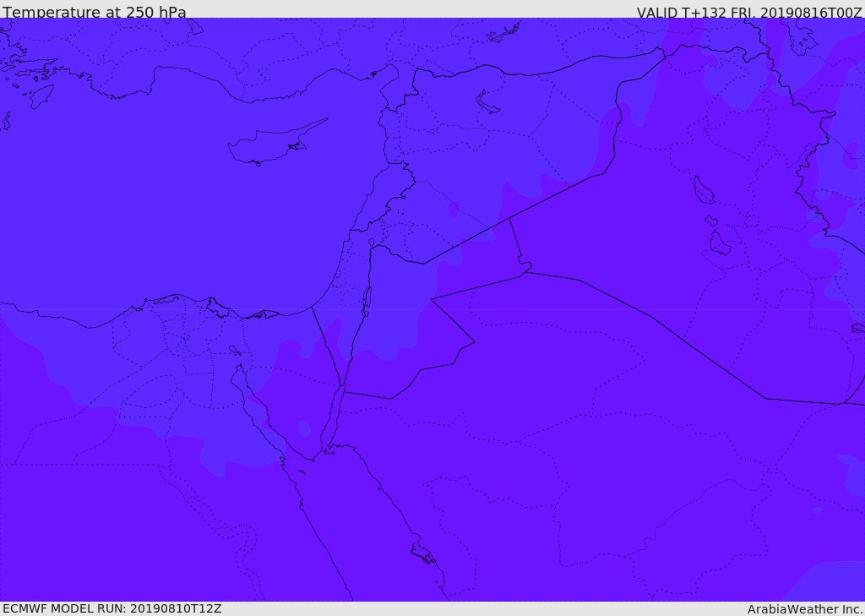Click the 'VALID T+132 FRI. 20190816T00Z' label
The image size is (865, 616).
pos(749,12)
